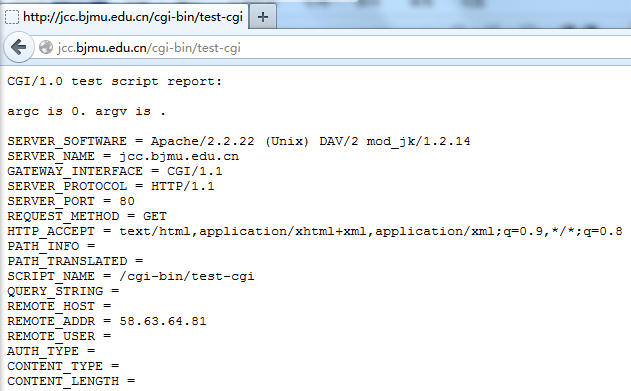Image resolution: width=631 pixels, height=391 pixels.
Task: Click 'CGI/1.0 test script report:' heading text
Action: click(x=115, y=81)
